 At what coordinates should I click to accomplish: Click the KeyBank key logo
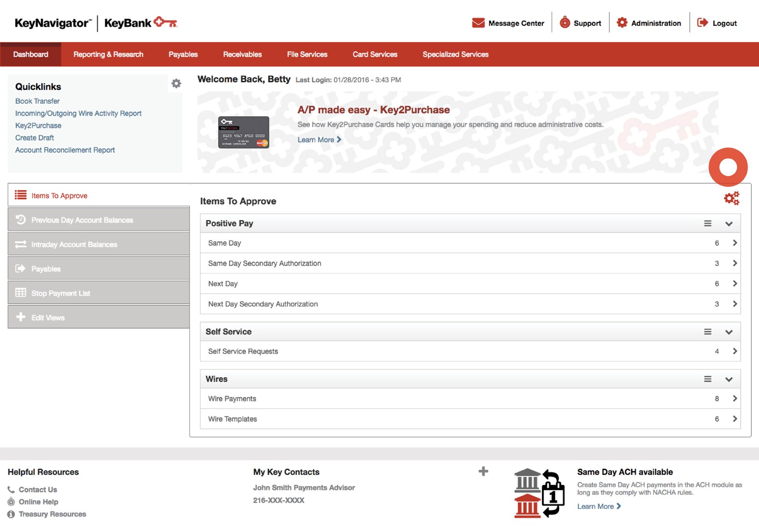pyautogui.click(x=166, y=23)
